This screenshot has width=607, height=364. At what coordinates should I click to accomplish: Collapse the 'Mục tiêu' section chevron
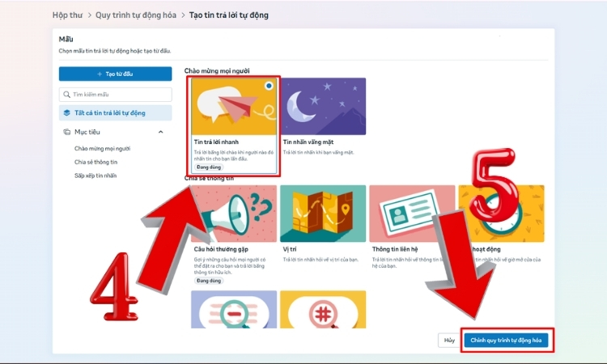161,132
